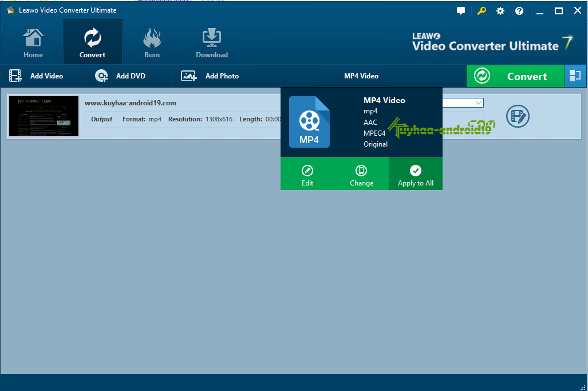This screenshot has height=391, width=588.
Task: Click the Add Photo icon
Action: coord(188,76)
